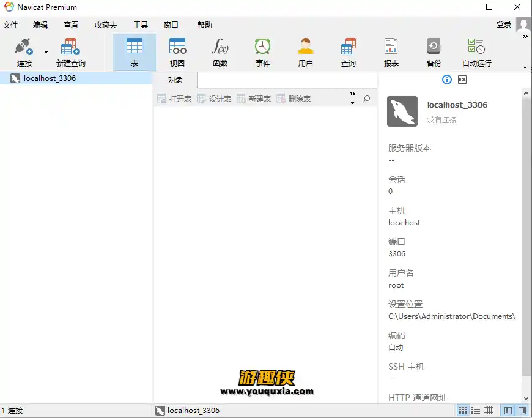Click the 新建表 (New Table) button
Screen dimensions: 532x418
254,99
